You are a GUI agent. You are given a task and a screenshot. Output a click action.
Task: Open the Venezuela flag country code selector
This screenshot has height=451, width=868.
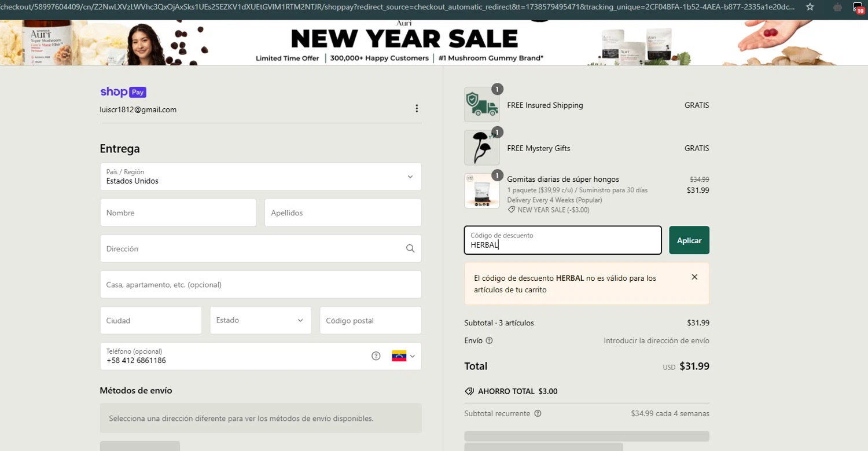coord(403,356)
